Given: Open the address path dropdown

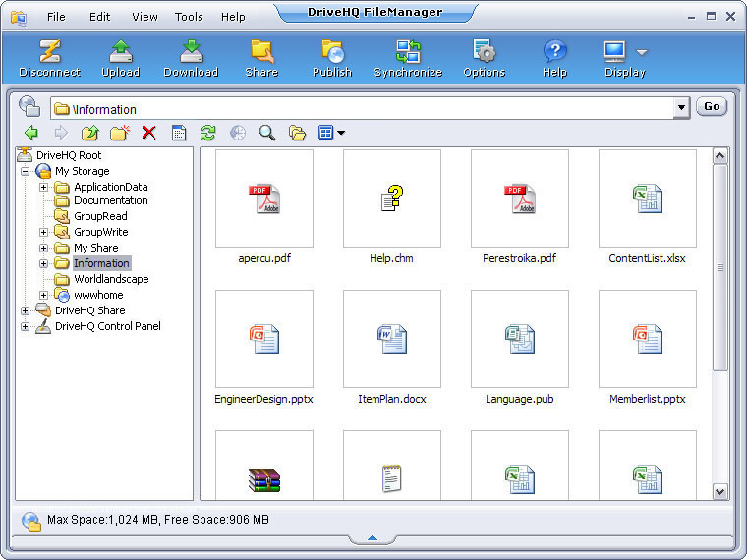Looking at the screenshot, I should click(682, 108).
